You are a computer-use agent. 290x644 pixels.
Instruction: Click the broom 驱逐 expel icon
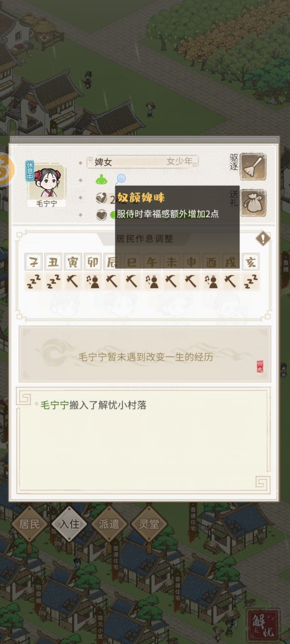[253, 166]
